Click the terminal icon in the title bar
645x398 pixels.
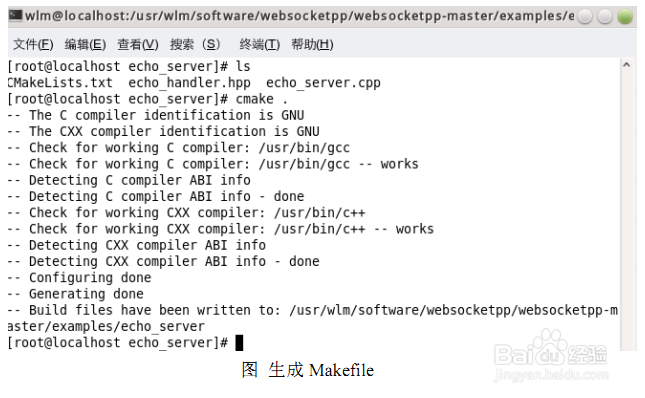pyautogui.click(x=16, y=16)
